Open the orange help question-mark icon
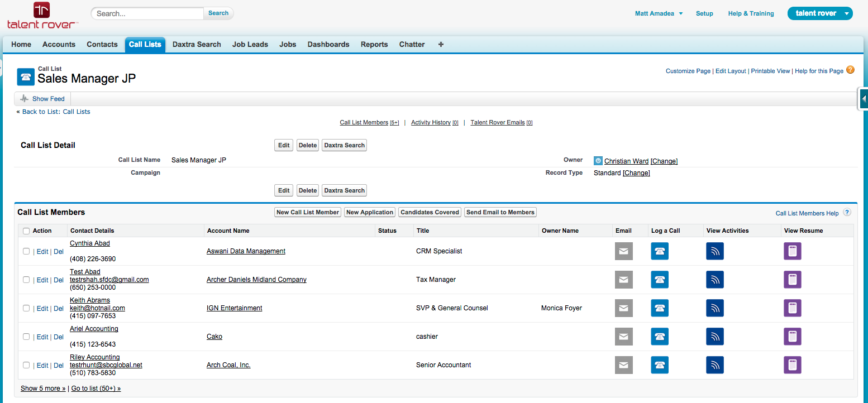This screenshot has width=868, height=403. tap(851, 70)
